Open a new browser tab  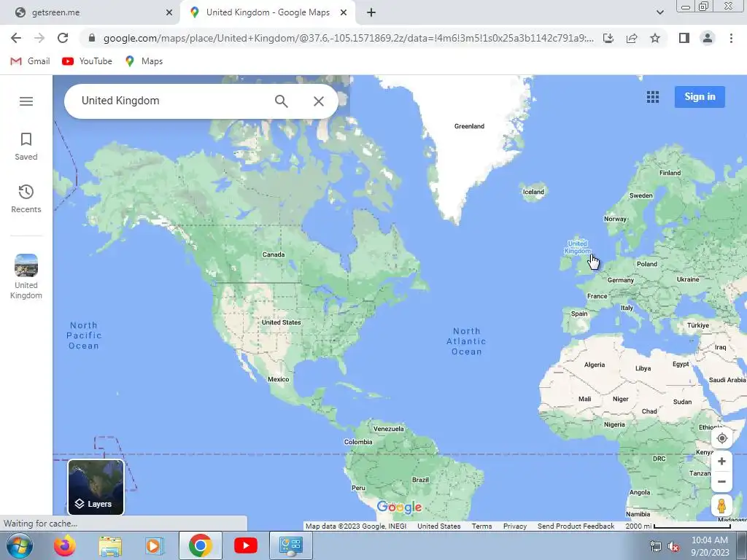pyautogui.click(x=371, y=12)
